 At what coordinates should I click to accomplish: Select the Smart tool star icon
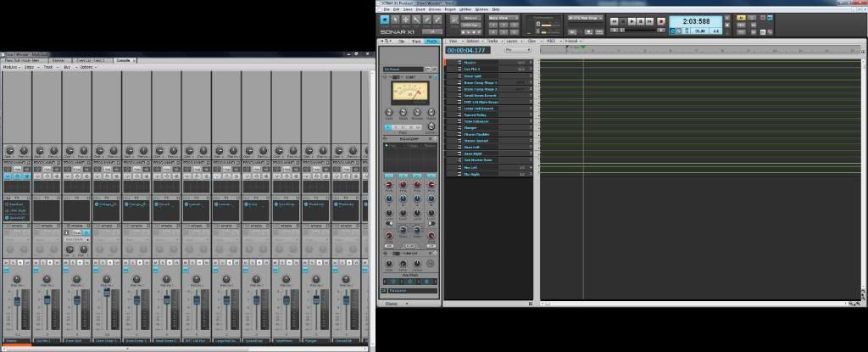384,19
